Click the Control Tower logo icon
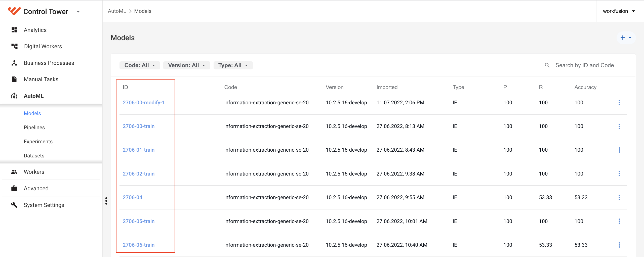This screenshot has height=257, width=644. click(x=14, y=11)
